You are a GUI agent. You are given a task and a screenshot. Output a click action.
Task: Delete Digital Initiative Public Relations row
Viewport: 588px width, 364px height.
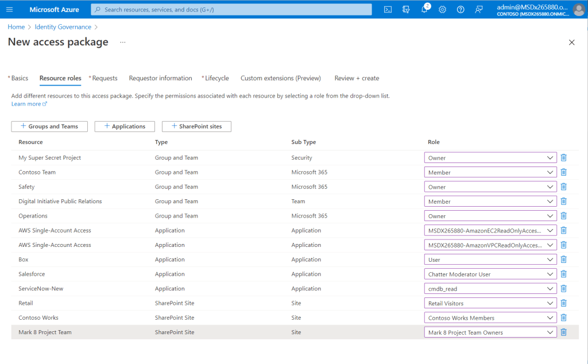coord(563,202)
